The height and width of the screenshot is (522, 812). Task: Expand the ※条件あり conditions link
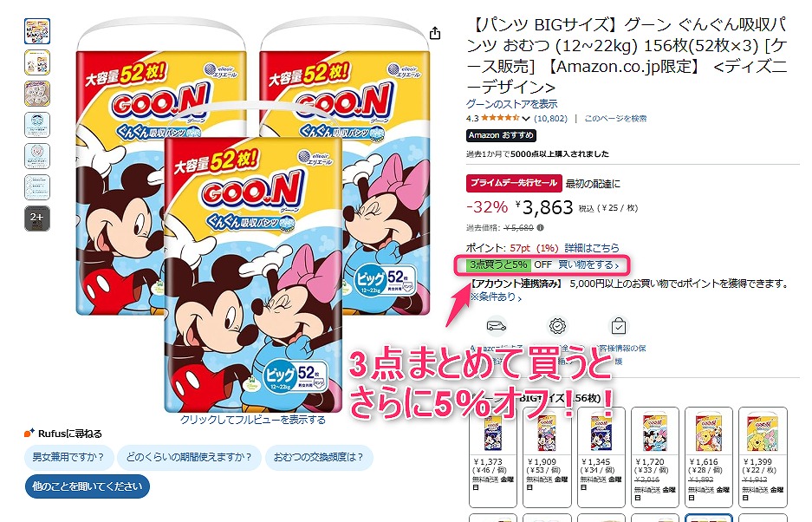[496, 297]
